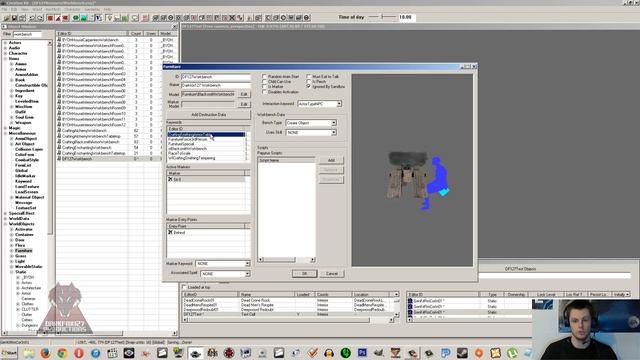Click the black X toolbar icon
Viewport: 640px width, 360px height.
coord(232,18)
